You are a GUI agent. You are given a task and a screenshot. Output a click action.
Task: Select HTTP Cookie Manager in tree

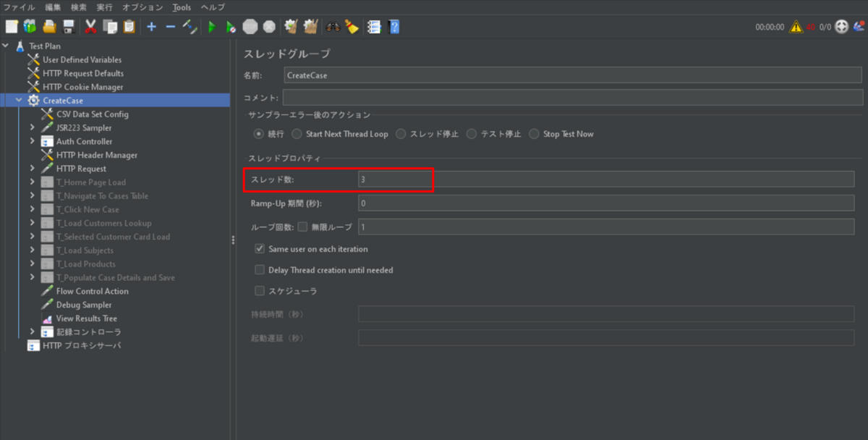click(82, 87)
